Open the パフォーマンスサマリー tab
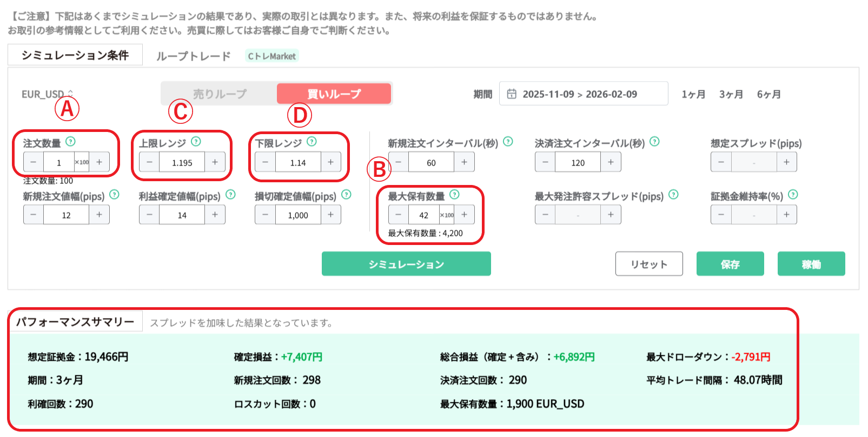The image size is (868, 437). 75,322
